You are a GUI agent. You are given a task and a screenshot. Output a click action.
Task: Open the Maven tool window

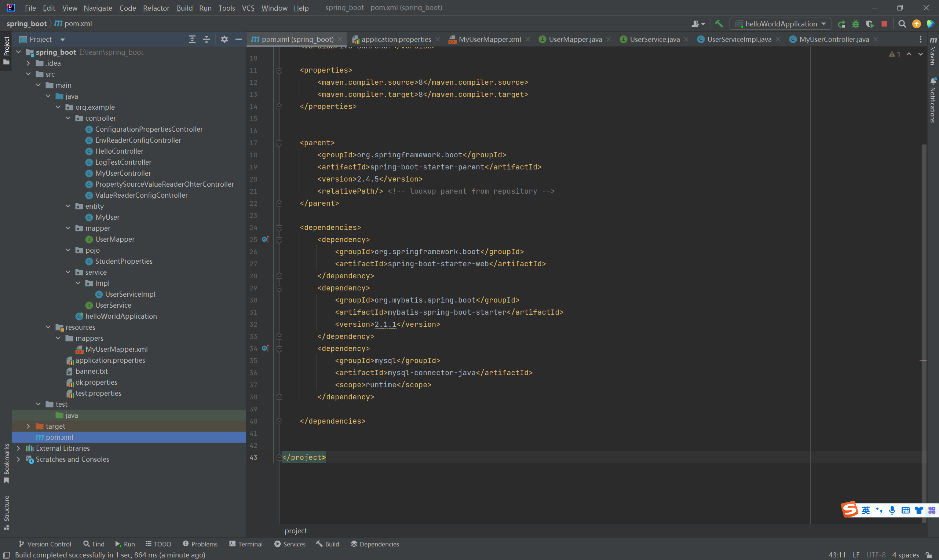(933, 52)
